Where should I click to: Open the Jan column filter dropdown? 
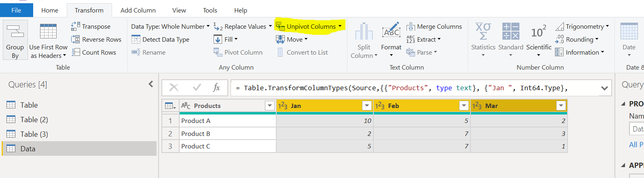coord(367,106)
